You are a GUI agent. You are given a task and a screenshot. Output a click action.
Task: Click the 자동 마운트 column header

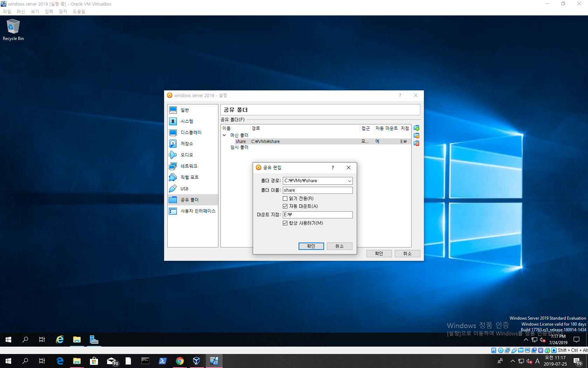pyautogui.click(x=386, y=129)
